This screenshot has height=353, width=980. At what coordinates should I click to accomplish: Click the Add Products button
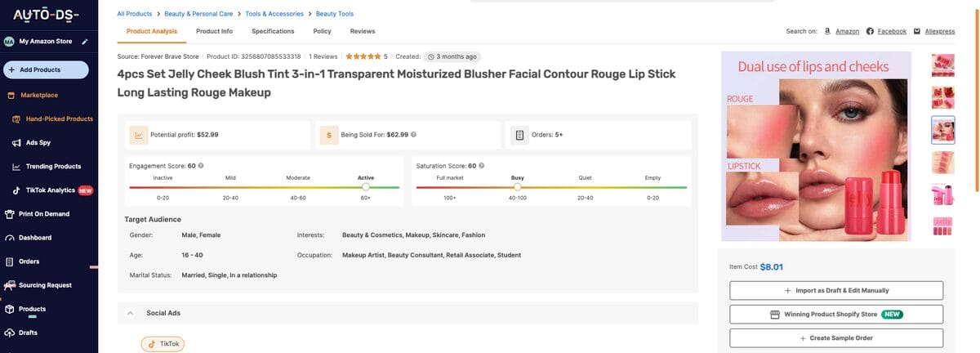click(x=46, y=70)
